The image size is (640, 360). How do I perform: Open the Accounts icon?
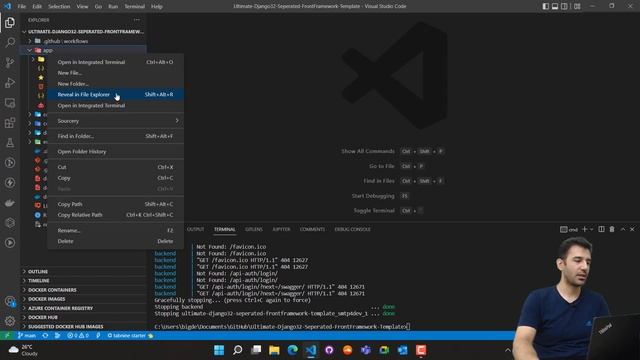point(10,302)
